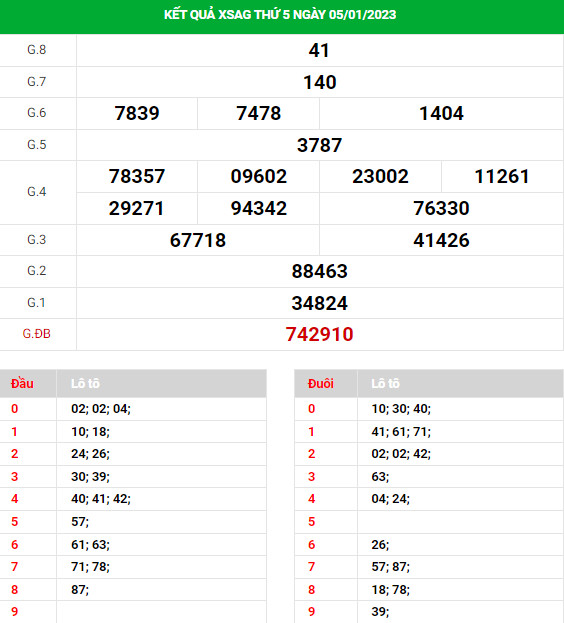Select the Đầu column header
Image resolution: width=564 pixels, height=623 pixels.
click(x=22, y=383)
